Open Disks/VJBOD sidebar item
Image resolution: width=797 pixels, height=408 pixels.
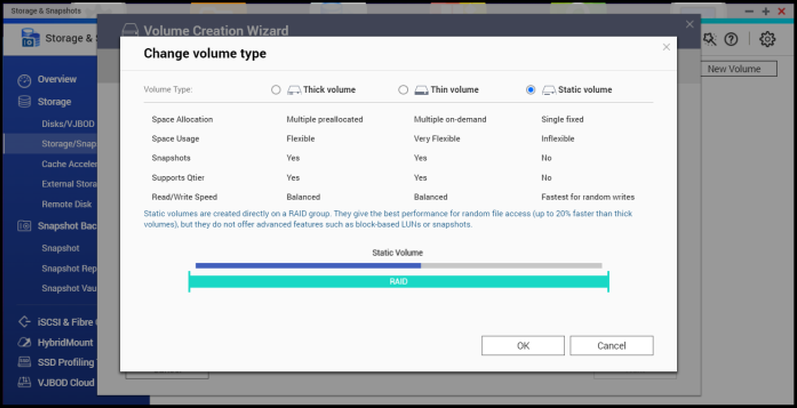click(68, 123)
